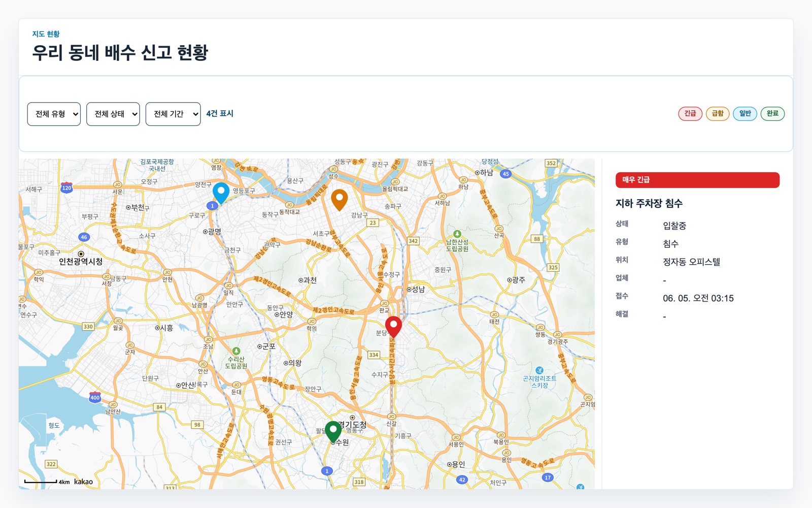Viewport: 812px width, 508px height.
Task: Click the 06. 05. 오전 03:15 timestamp
Action: [x=698, y=298]
